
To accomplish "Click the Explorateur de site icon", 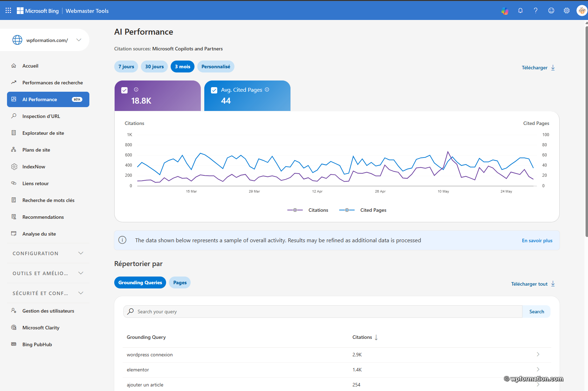I will [14, 133].
